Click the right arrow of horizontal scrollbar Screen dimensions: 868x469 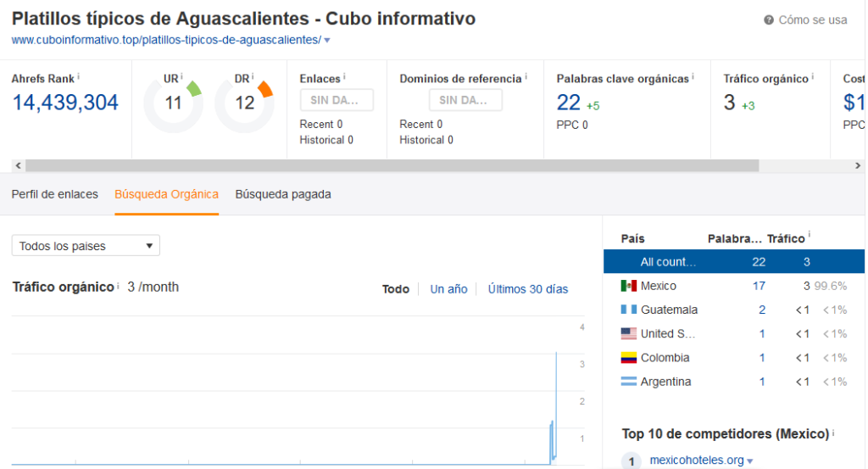858,165
